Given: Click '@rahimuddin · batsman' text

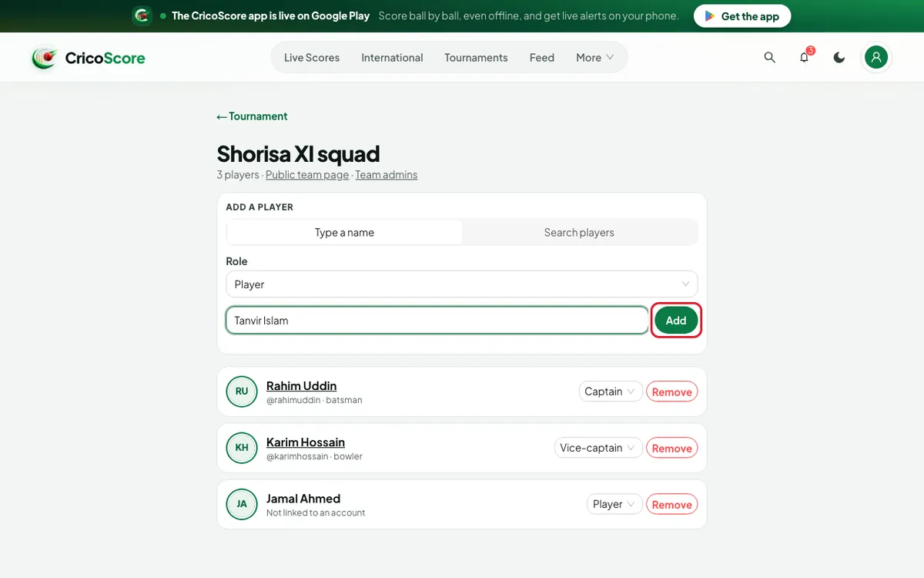Looking at the screenshot, I should (314, 400).
